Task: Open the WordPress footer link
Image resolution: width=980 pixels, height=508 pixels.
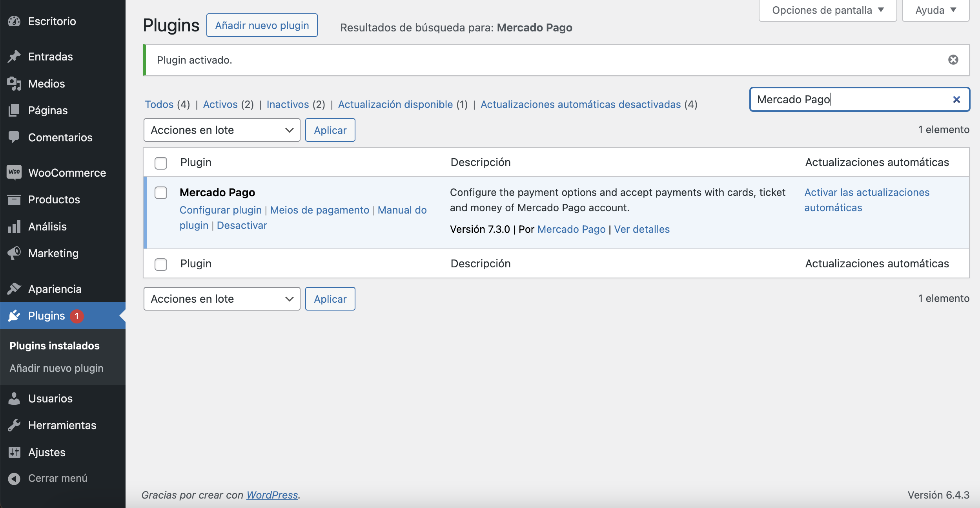Action: tap(272, 495)
